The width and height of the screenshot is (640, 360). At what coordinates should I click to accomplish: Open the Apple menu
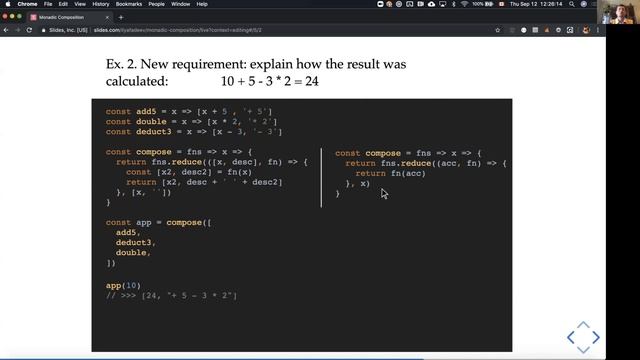click(x=8, y=4)
